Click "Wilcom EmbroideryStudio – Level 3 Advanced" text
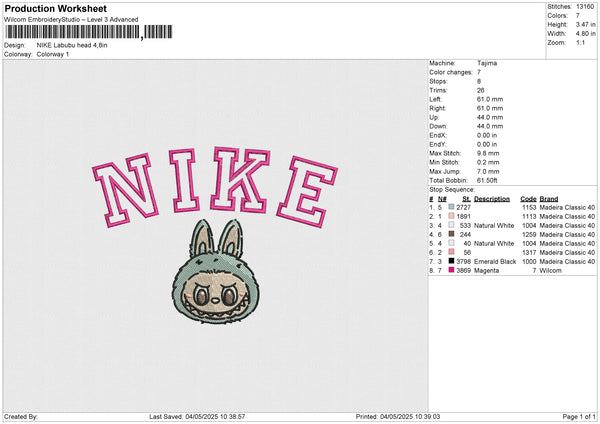 tap(71, 20)
